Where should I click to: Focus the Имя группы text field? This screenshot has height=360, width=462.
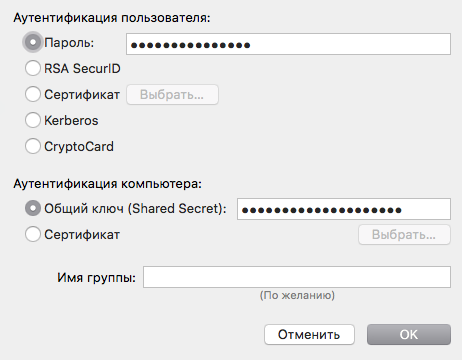coord(297,277)
